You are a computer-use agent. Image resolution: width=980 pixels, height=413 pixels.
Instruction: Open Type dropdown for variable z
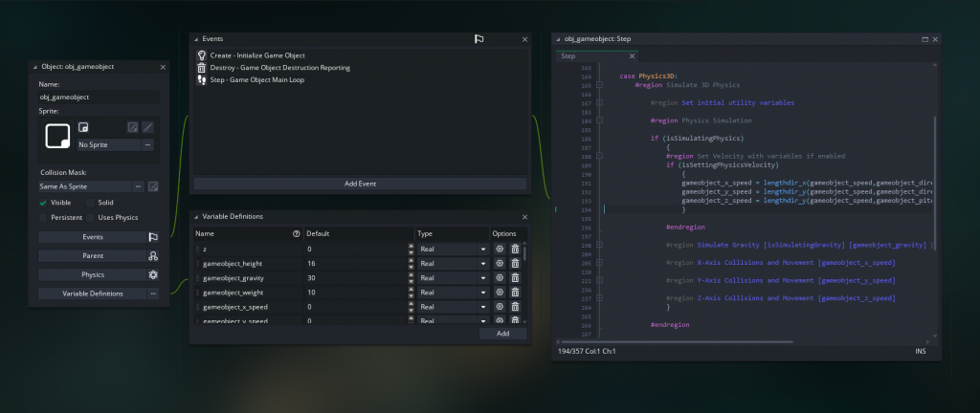pos(483,249)
